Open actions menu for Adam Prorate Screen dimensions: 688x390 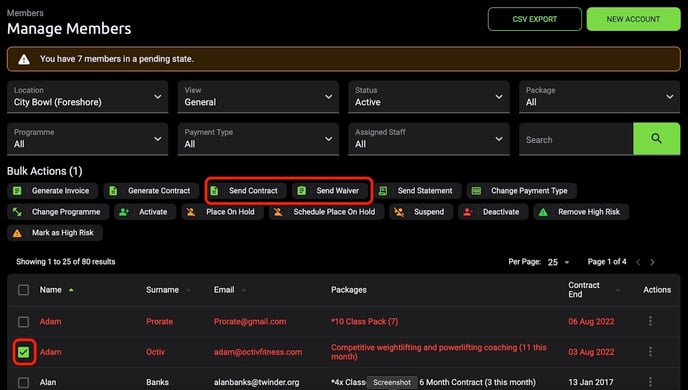(650, 321)
